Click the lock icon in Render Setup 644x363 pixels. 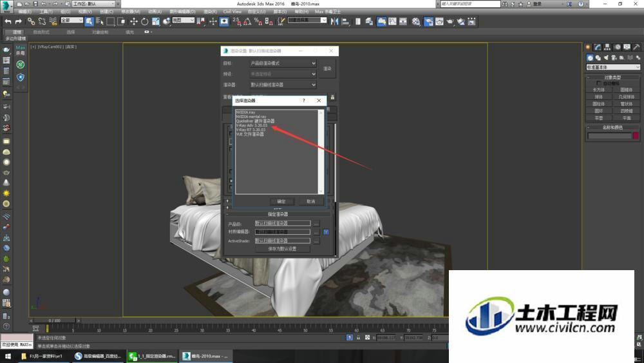(332, 97)
